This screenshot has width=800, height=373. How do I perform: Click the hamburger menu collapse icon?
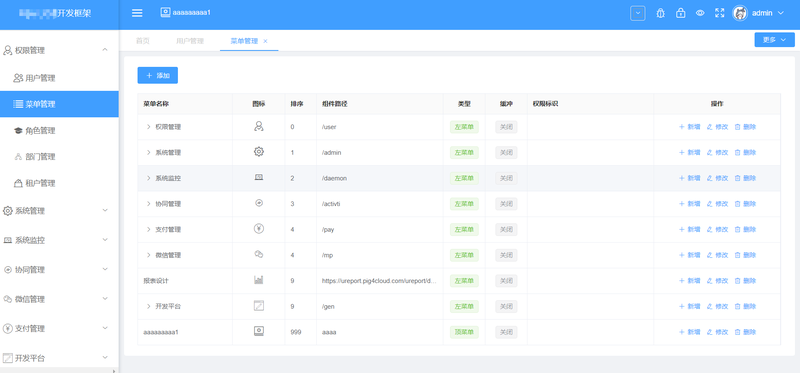click(x=137, y=13)
